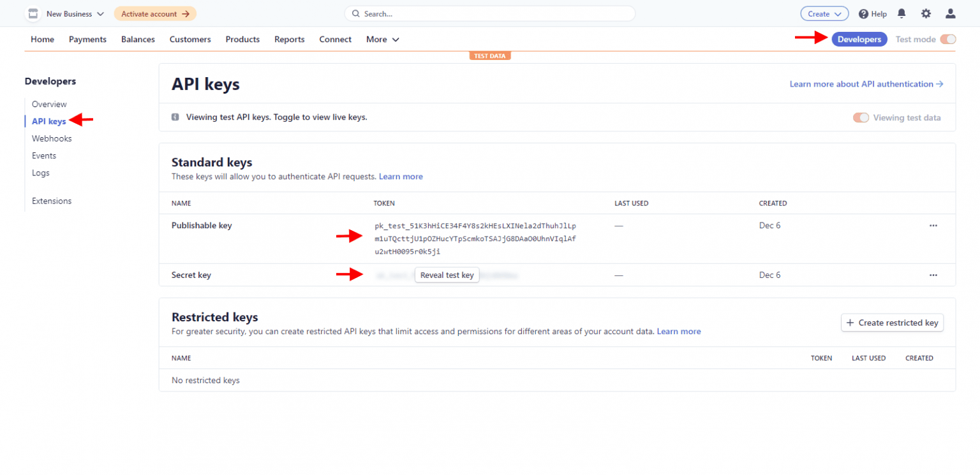This screenshot has height=475, width=980.
Task: Toggle the Viewing test data switch
Action: pos(861,117)
